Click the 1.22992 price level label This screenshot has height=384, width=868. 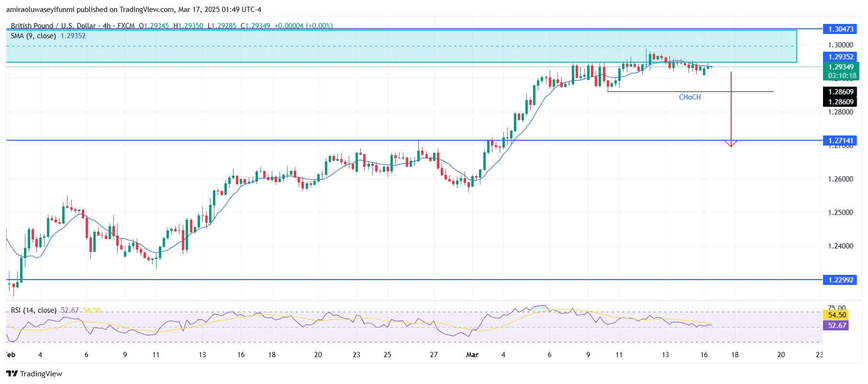tap(841, 280)
